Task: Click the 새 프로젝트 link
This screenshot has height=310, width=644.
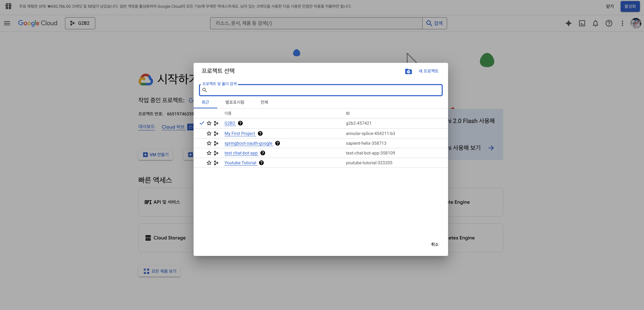Action: click(428, 71)
